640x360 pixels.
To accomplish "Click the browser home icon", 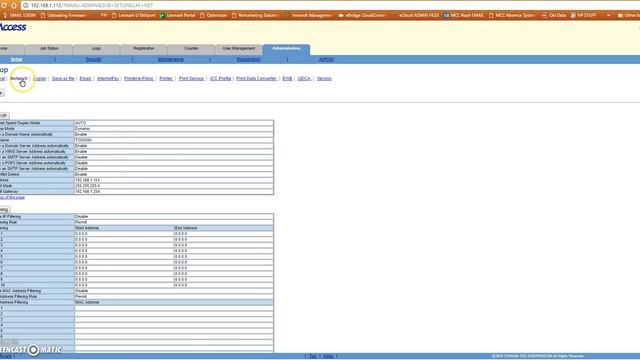I will coord(14,5).
